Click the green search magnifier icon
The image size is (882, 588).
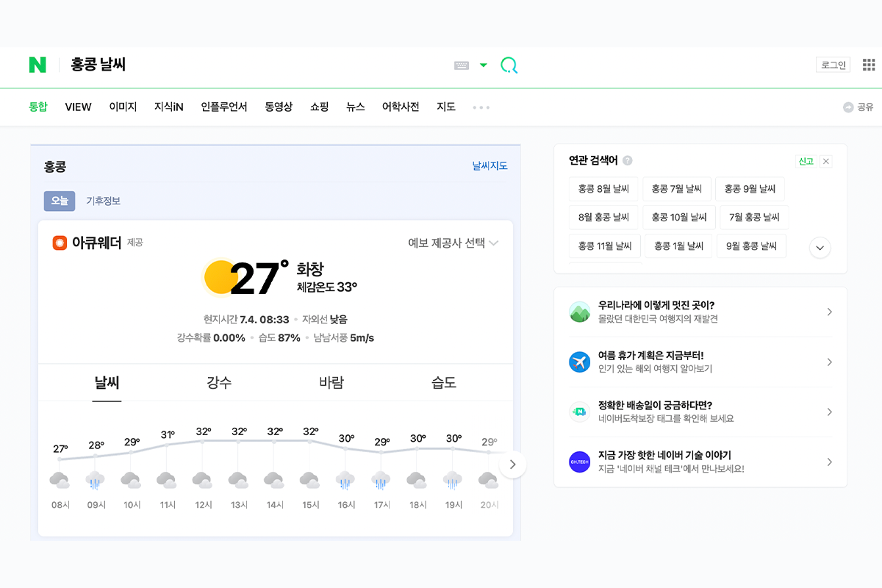[509, 65]
